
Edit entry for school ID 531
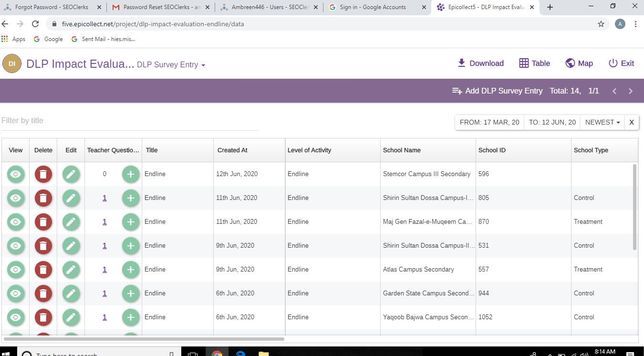[x=71, y=246]
